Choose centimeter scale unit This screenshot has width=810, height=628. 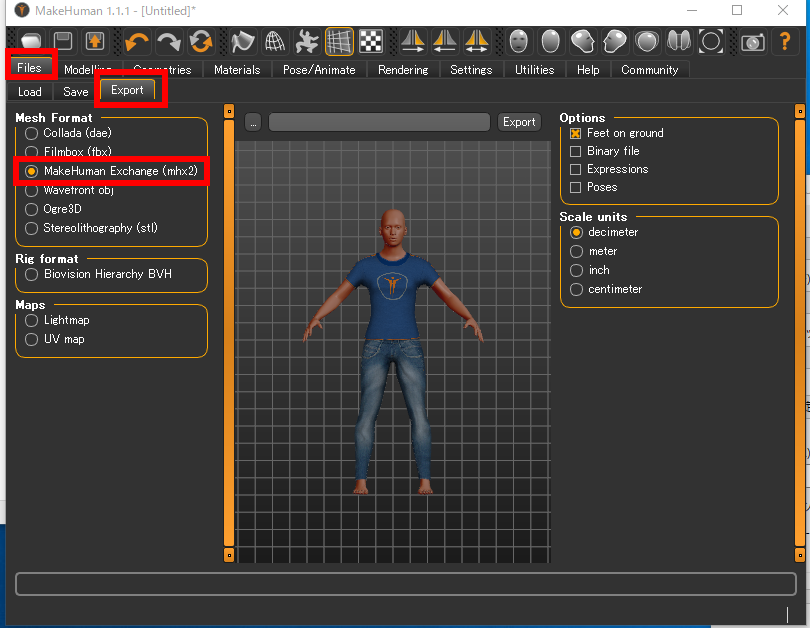pyautogui.click(x=606, y=289)
